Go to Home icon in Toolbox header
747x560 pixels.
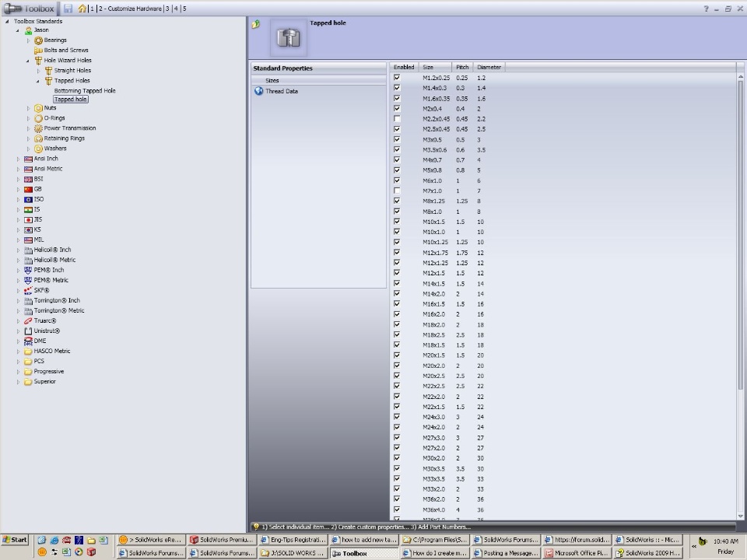point(82,8)
